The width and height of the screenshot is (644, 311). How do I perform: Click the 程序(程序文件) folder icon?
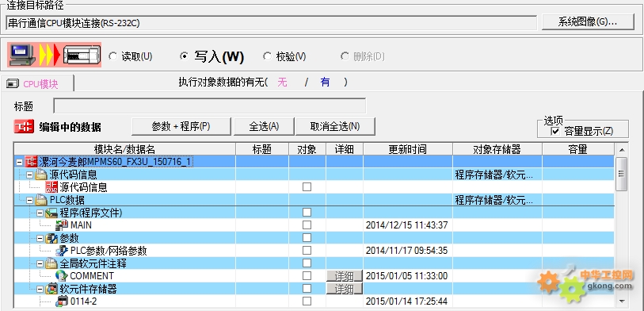51,213
